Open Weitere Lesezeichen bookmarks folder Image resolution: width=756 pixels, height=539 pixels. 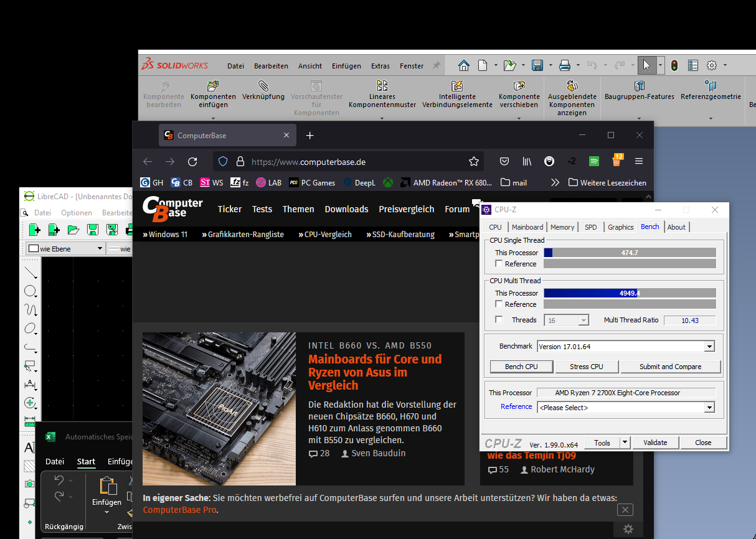click(x=607, y=183)
